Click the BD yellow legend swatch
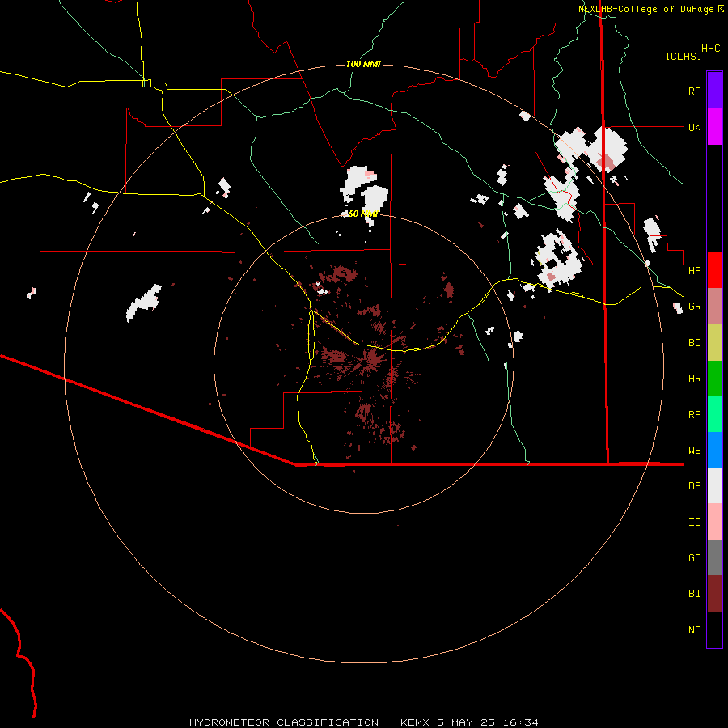 point(714,343)
